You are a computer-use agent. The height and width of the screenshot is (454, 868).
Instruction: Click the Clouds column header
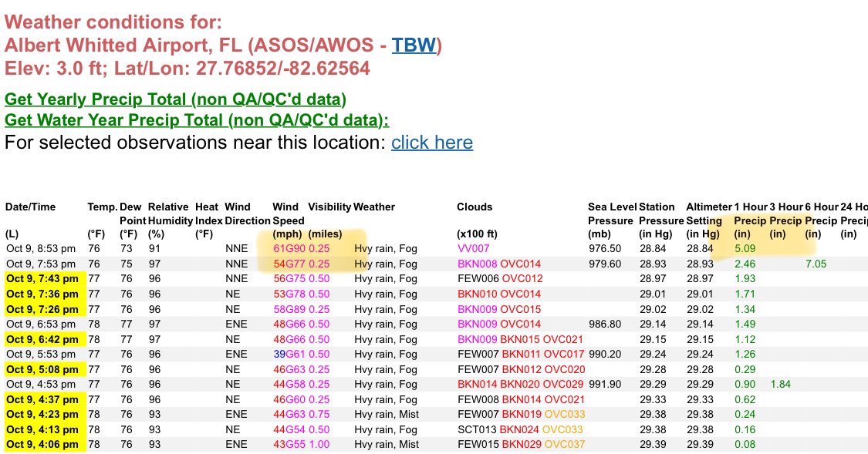click(x=475, y=207)
